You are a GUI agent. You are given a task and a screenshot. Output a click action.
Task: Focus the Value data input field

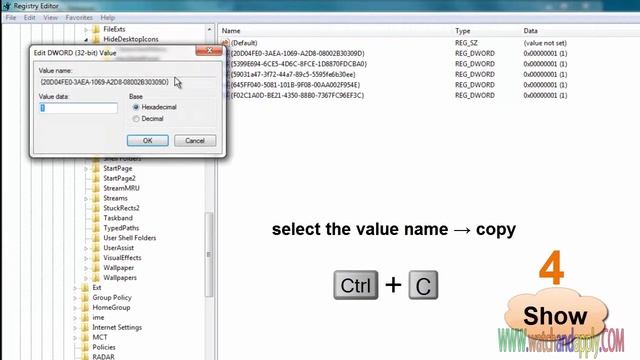point(78,108)
